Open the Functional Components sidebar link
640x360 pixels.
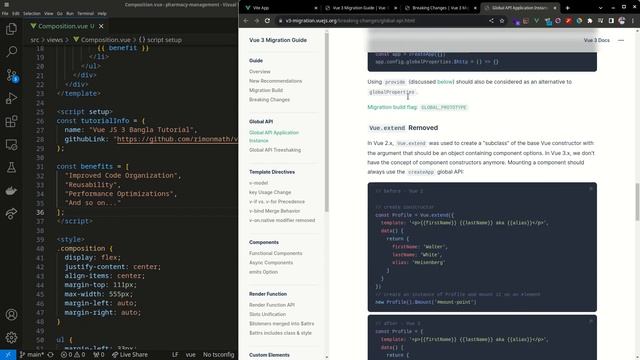point(276,253)
